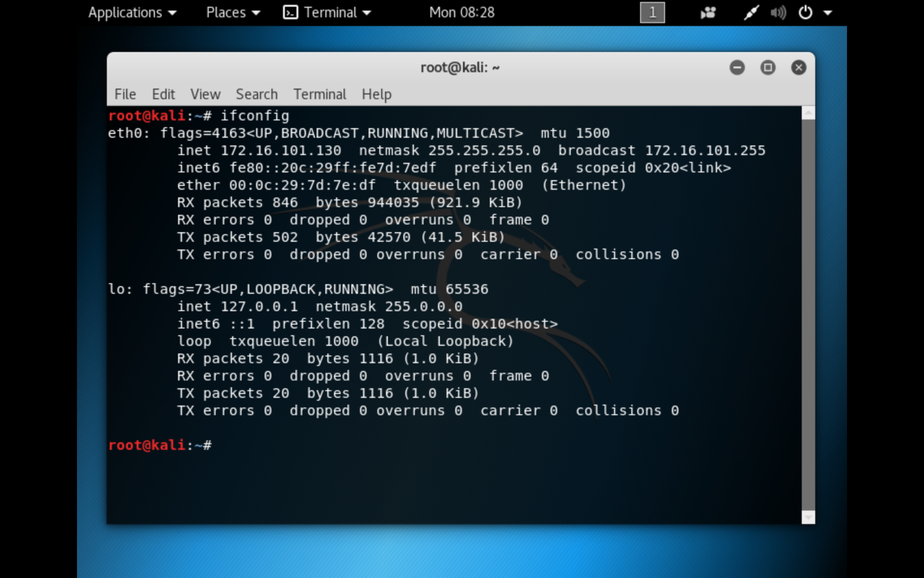Click netmask value 255.255.255.0
924x578 pixels.
[x=484, y=150]
